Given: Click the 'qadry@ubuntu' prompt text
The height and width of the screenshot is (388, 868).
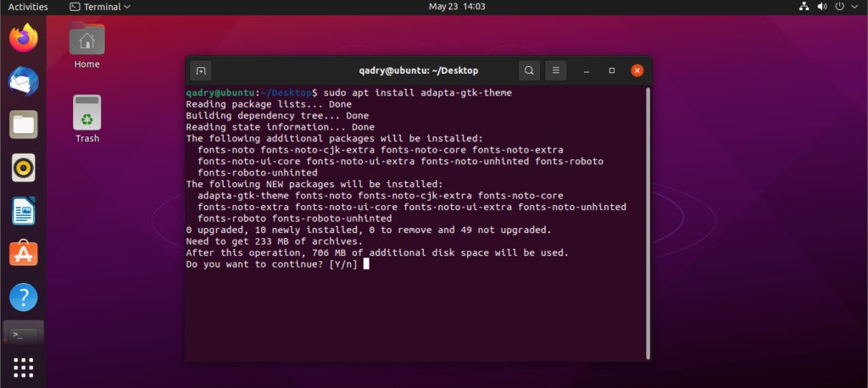Looking at the screenshot, I should tap(220, 93).
